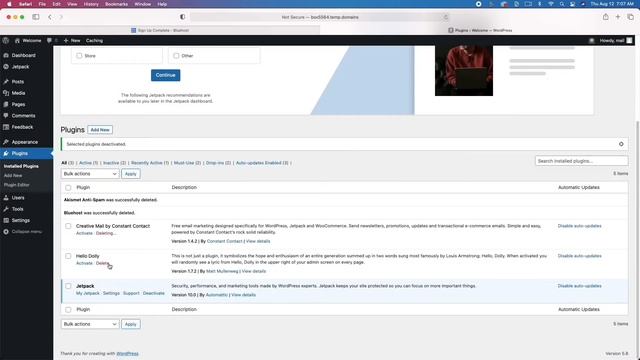Open Media in the sidebar
The image size is (640, 360).
pyautogui.click(x=18, y=93)
